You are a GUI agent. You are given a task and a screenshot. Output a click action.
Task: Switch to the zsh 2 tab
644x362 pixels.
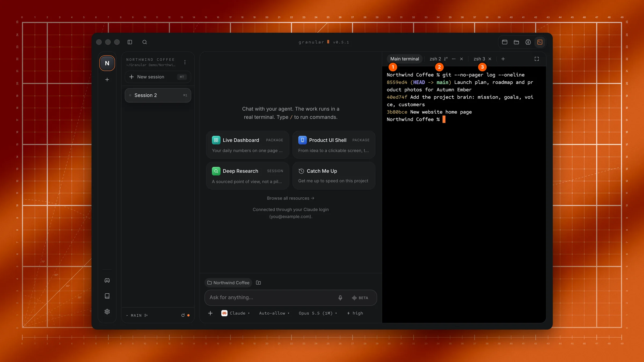click(435, 59)
